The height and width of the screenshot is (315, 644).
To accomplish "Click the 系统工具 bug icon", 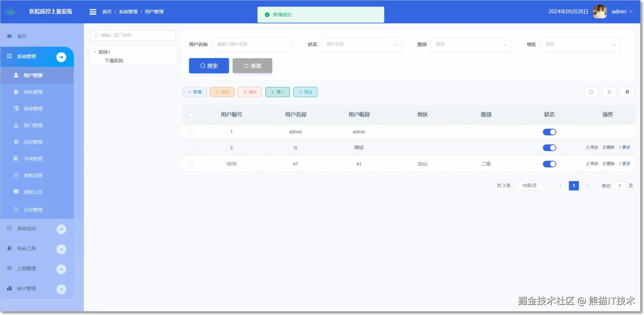I will click(9, 248).
